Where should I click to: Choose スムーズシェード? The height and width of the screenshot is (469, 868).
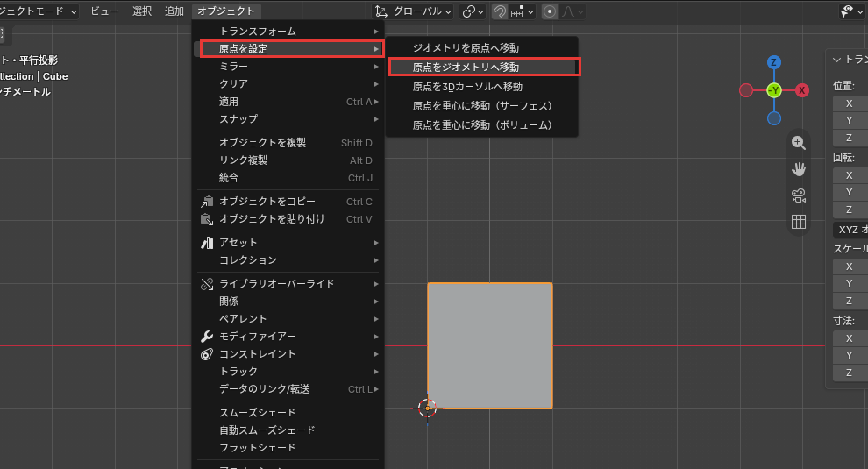tap(289, 413)
